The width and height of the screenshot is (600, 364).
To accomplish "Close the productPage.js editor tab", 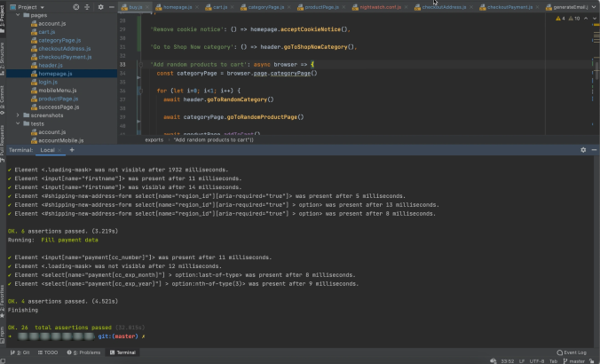I will coord(343,7).
